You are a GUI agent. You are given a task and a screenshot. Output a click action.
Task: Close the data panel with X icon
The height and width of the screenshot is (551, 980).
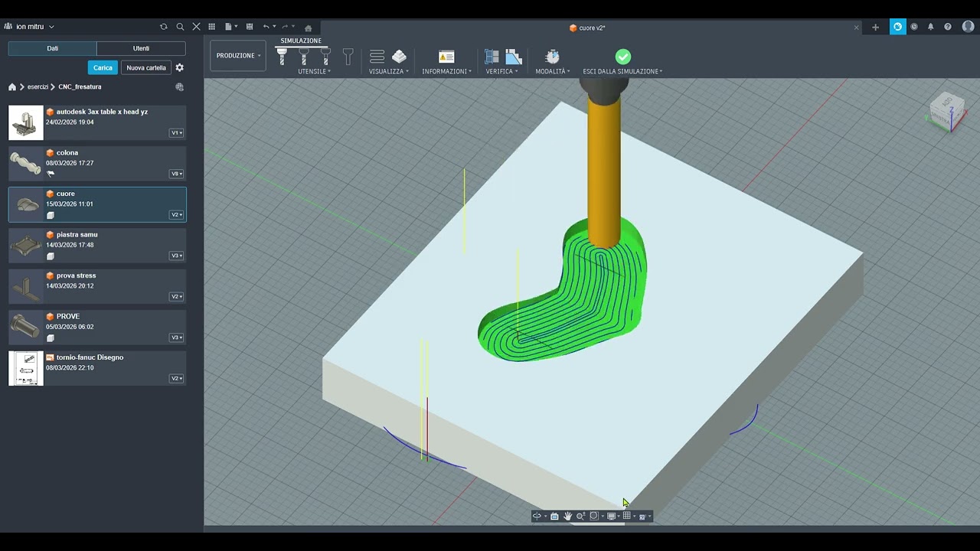[196, 27]
